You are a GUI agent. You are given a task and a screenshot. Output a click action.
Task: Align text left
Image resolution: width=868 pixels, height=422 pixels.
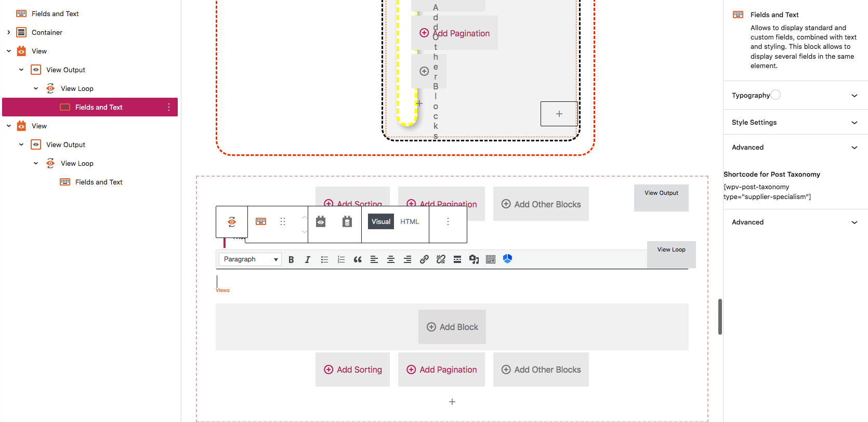point(374,259)
